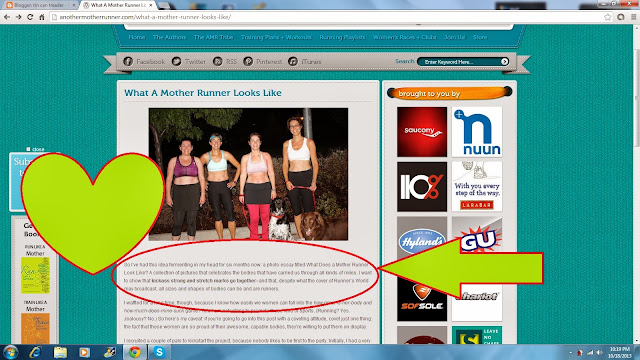
Task: Go back using browser back arrow
Action: pos(7,17)
